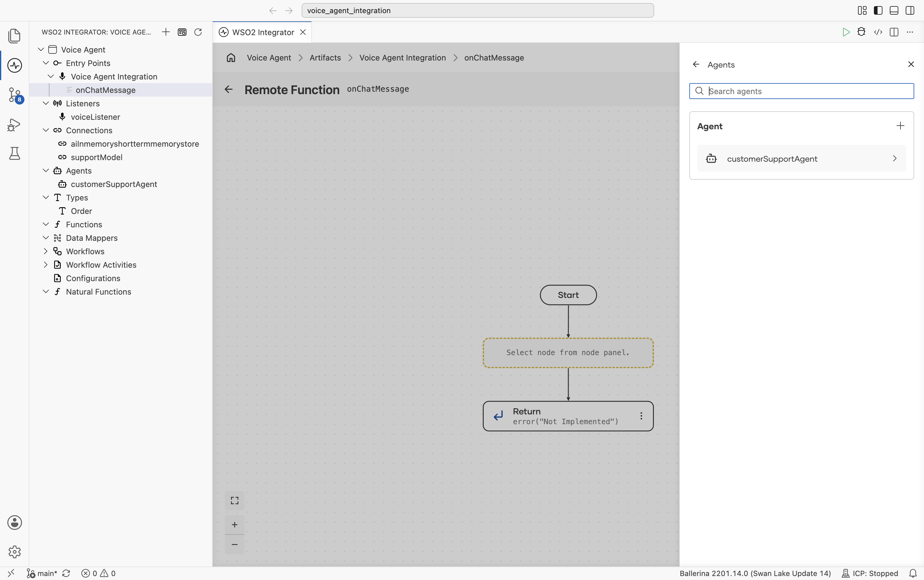Open voiceListener in the tree
The height and width of the screenshot is (580, 924).
pos(95,117)
